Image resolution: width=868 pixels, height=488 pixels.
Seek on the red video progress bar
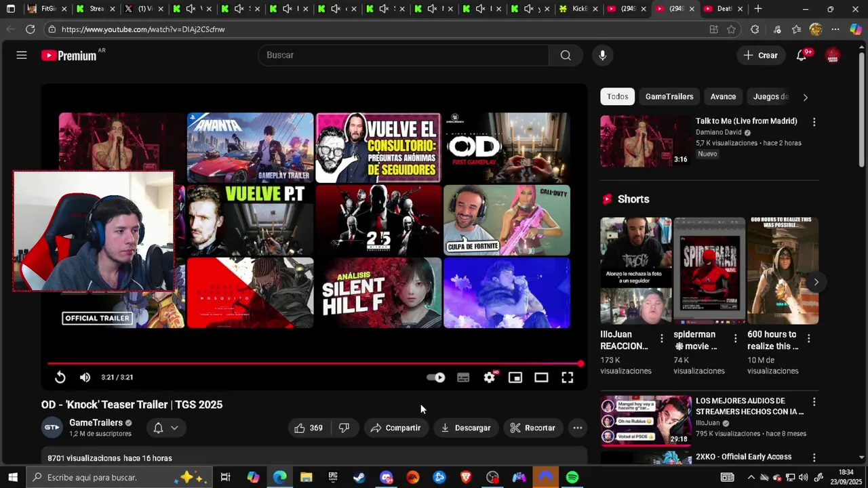pos(315,364)
